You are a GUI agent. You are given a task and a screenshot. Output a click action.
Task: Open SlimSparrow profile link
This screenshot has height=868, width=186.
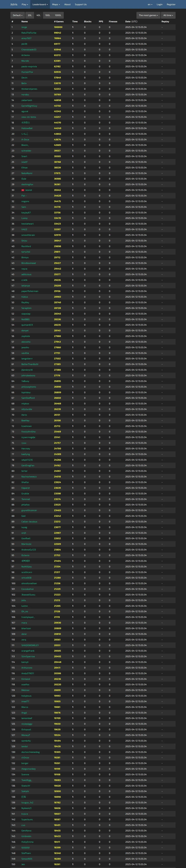point(28,656)
